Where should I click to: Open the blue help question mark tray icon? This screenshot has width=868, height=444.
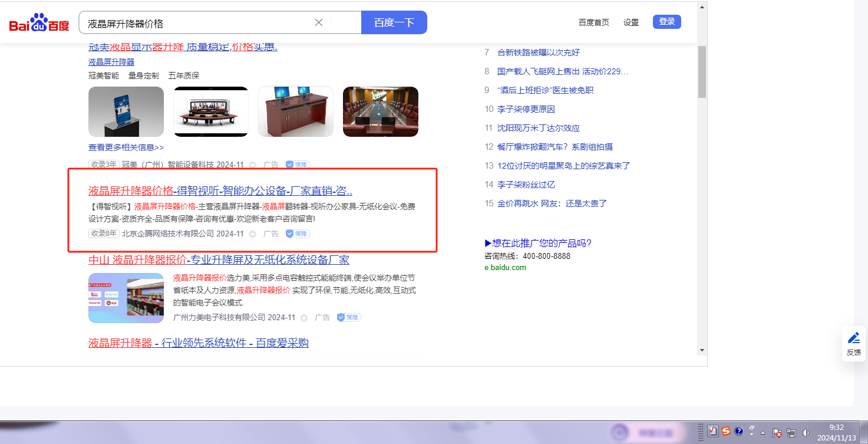(x=738, y=431)
